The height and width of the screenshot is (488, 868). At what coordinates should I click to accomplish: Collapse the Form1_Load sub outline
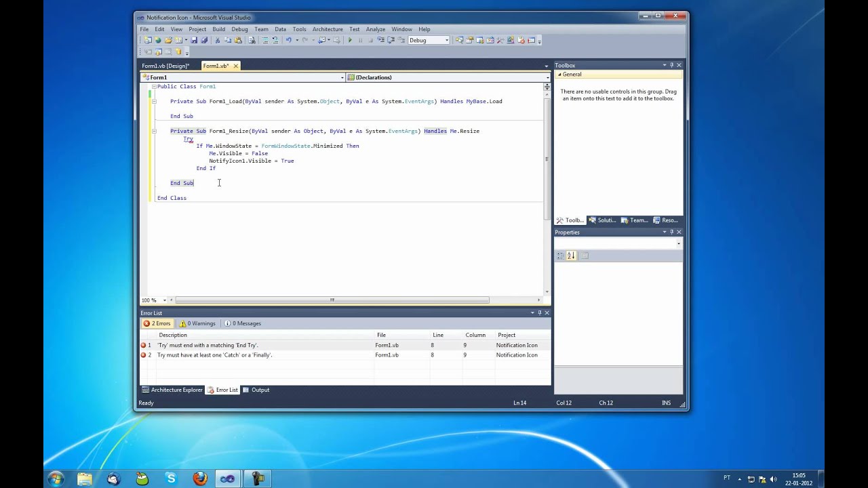[154, 102]
